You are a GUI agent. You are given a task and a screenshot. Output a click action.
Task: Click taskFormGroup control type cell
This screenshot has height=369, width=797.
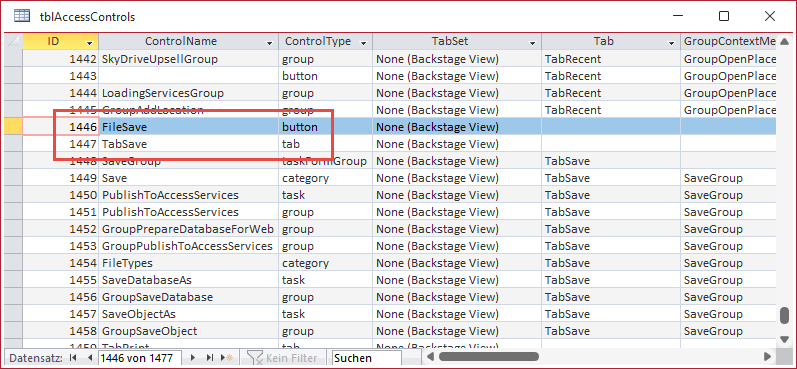325,161
